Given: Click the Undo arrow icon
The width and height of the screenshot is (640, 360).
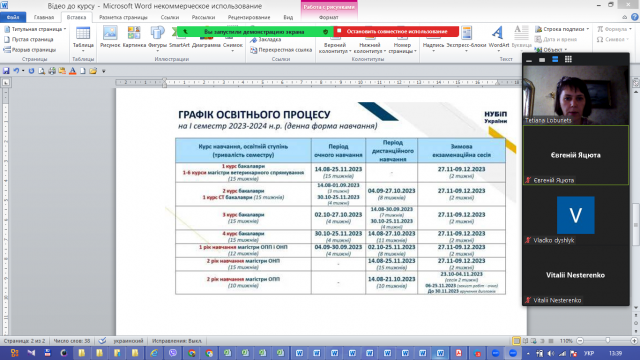Looking at the screenshot, I should [x=16, y=71].
